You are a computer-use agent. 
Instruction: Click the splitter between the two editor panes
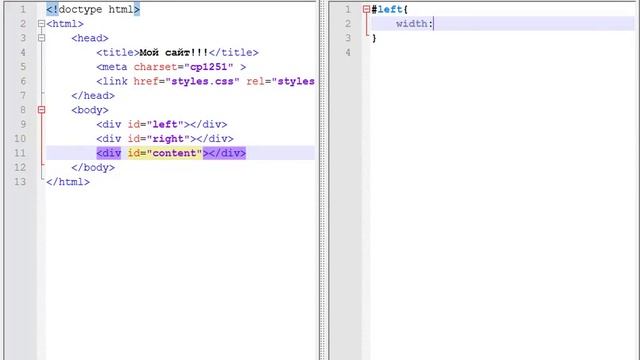324,180
